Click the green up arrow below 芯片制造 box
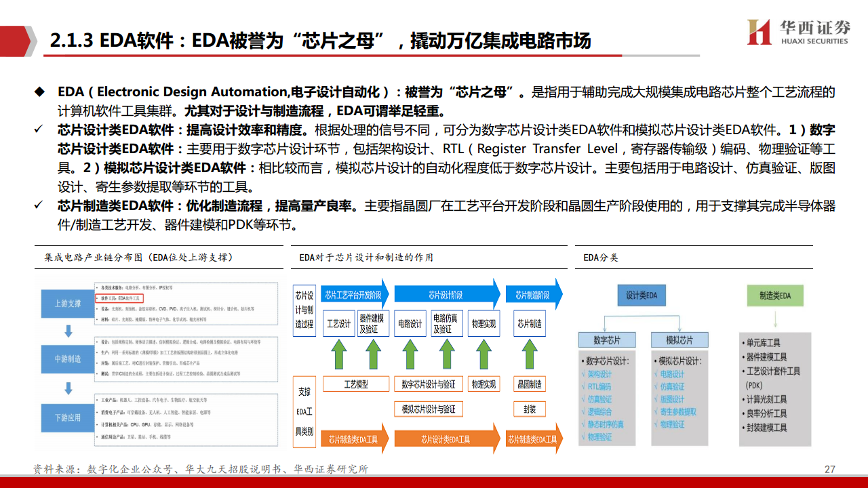868x488 pixels. (530, 354)
